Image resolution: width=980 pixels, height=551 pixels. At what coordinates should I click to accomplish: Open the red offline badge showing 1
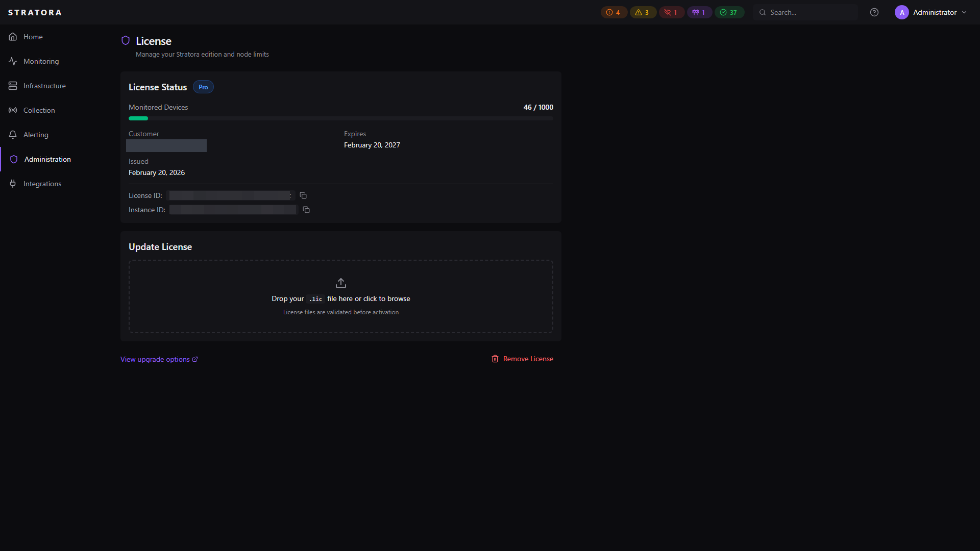(671, 12)
